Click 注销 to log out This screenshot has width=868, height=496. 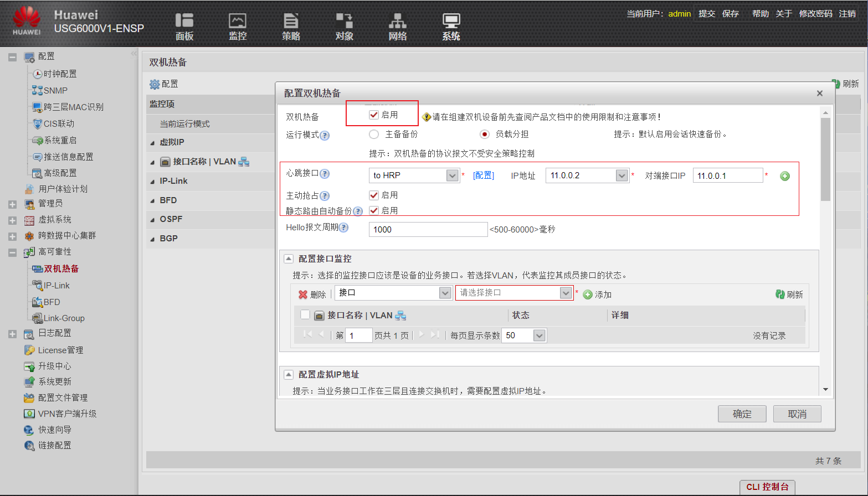coord(848,13)
